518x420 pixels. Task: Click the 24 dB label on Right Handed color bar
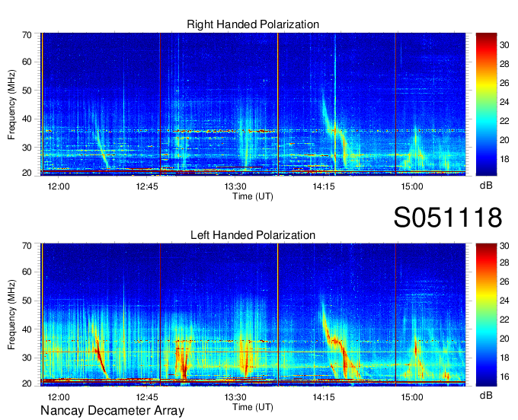[x=504, y=102]
